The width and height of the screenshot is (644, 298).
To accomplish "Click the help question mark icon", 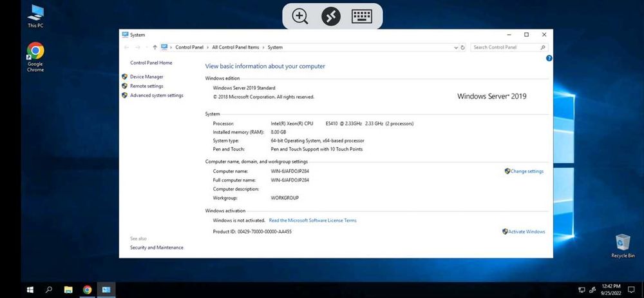I will [549, 59].
